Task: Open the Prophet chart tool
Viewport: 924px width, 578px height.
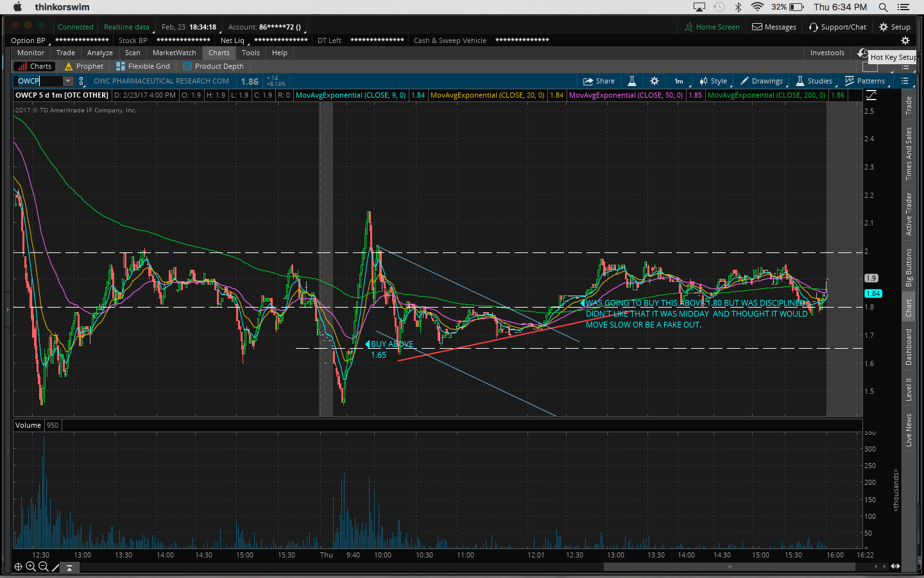Action: click(84, 66)
